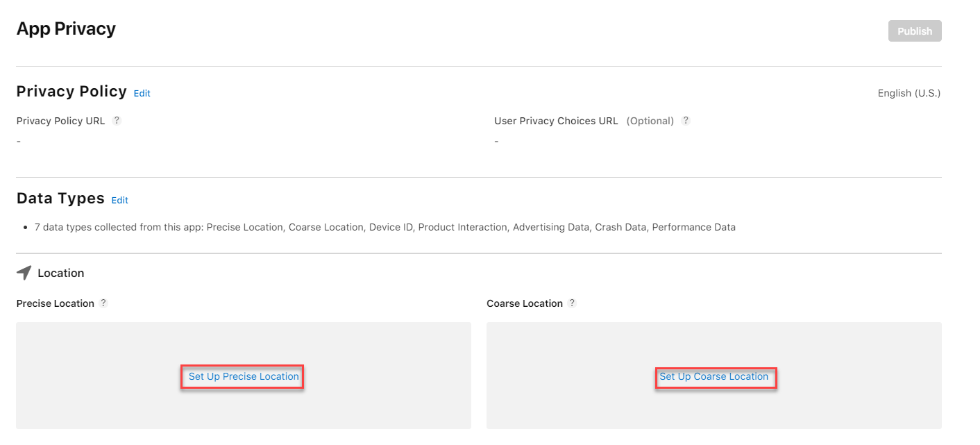This screenshot has height=445, width=980.
Task: Click the Publish button
Action: click(x=914, y=31)
